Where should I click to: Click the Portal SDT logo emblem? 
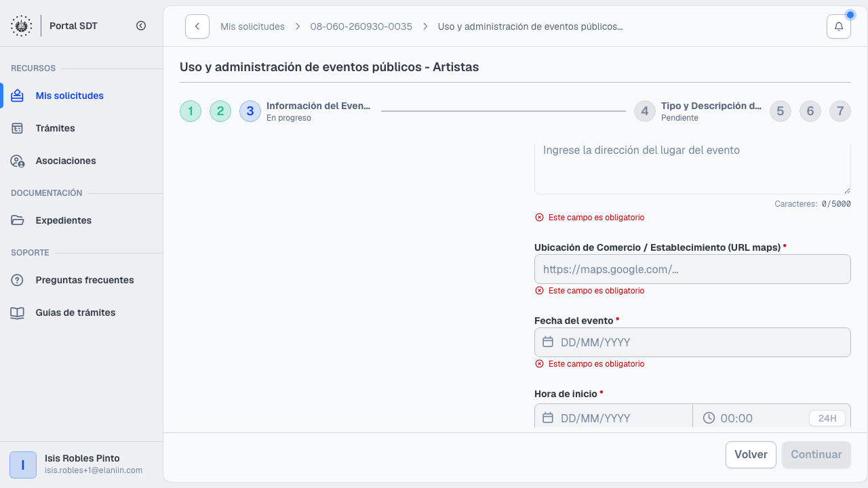point(21,26)
